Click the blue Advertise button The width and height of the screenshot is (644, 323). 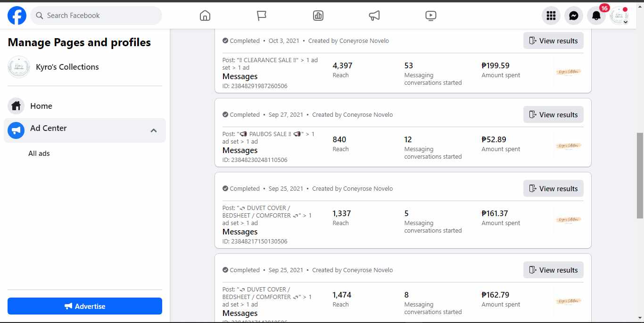click(85, 306)
